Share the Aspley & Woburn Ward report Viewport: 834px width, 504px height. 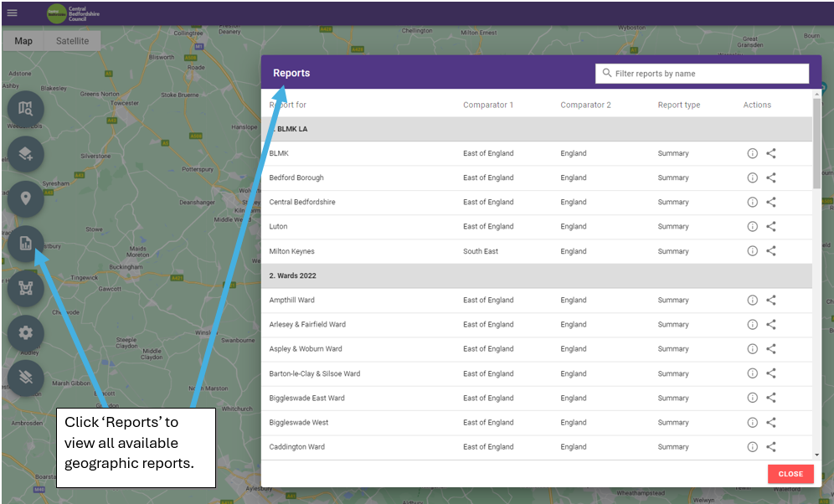tap(770, 349)
